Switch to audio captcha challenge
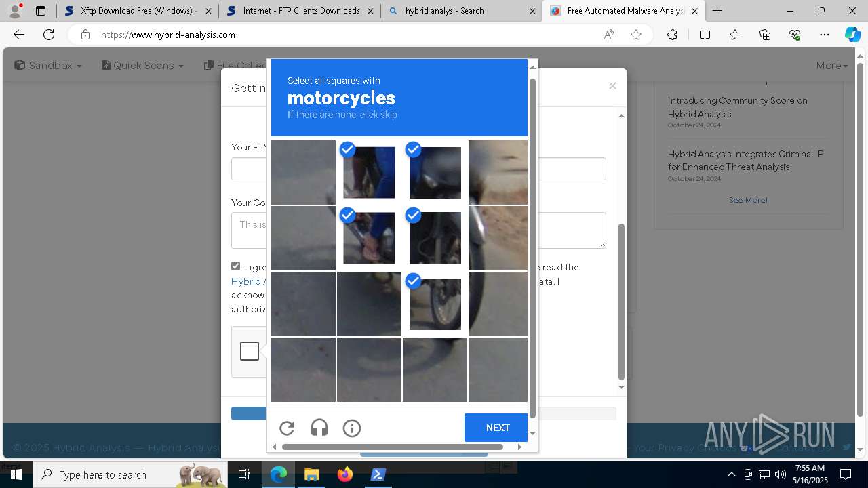This screenshot has height=488, width=868. (319, 428)
